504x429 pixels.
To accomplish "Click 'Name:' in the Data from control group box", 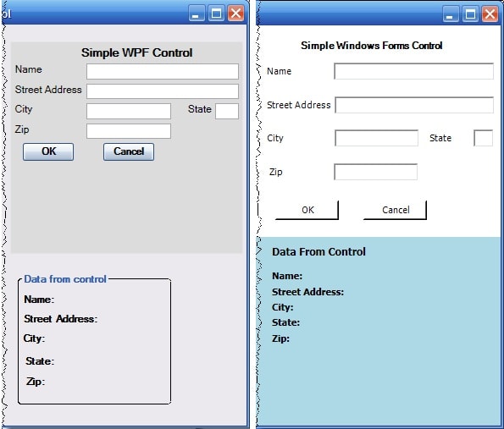I will pyautogui.click(x=39, y=300).
